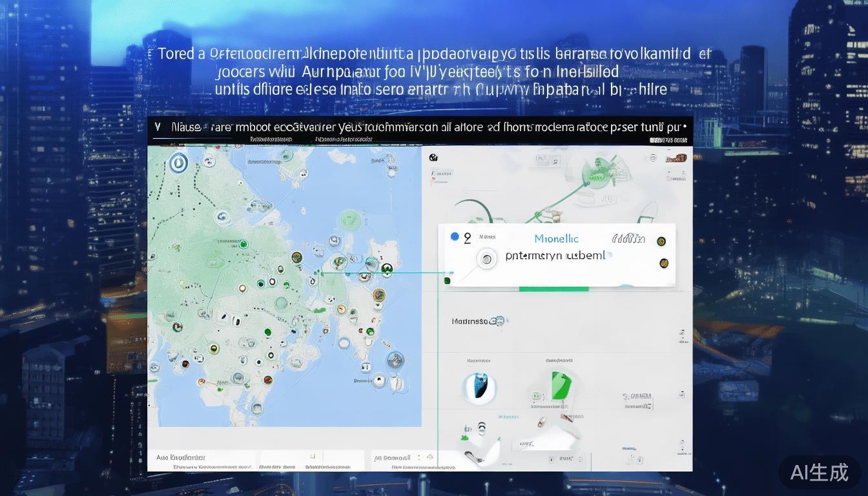The image size is (868, 496).
Task: Open the chevron next to the top search bar
Action: tap(686, 127)
